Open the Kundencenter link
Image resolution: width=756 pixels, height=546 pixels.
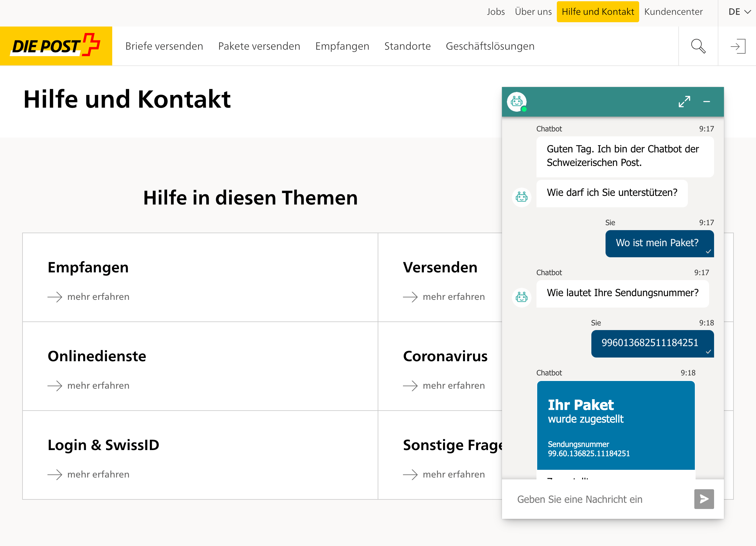[x=673, y=12]
